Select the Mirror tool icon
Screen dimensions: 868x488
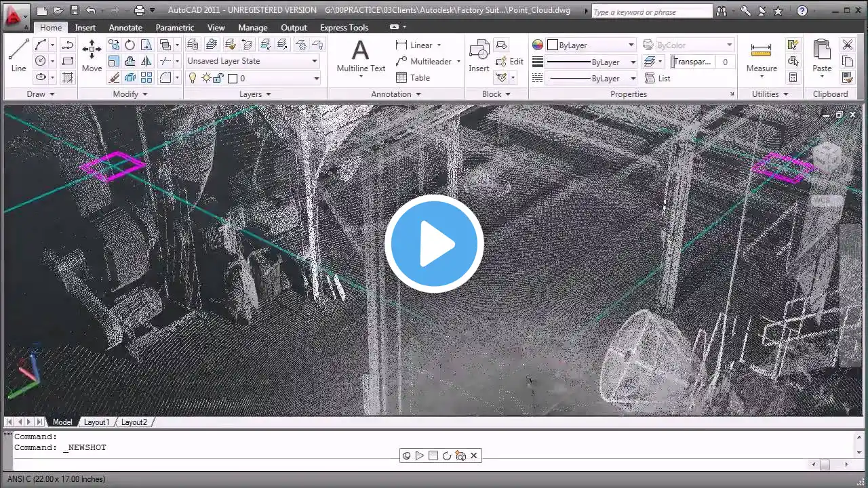(x=146, y=62)
